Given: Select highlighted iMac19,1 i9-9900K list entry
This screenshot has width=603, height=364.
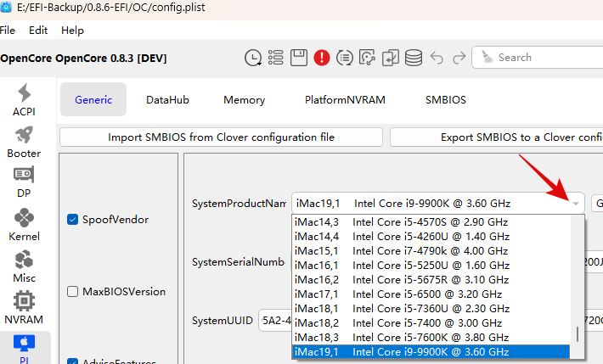Looking at the screenshot, I should click(x=431, y=352).
